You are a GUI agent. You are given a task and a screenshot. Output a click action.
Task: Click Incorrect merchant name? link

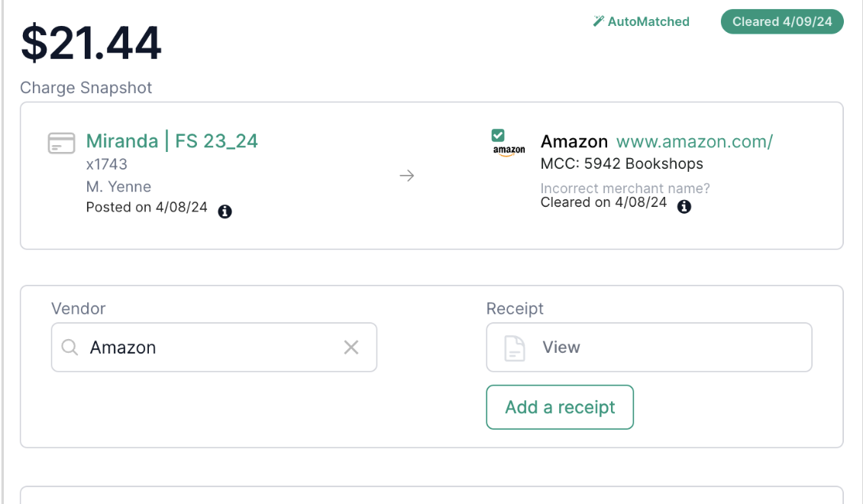point(625,188)
